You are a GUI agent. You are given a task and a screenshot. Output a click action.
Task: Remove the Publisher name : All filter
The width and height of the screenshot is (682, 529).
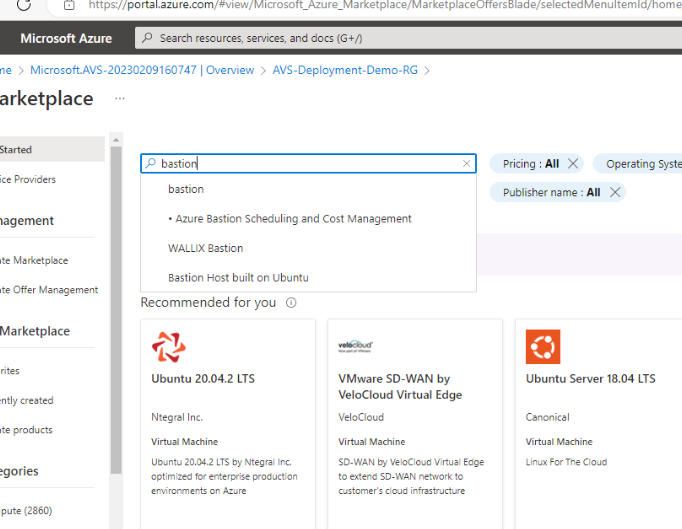tap(615, 192)
